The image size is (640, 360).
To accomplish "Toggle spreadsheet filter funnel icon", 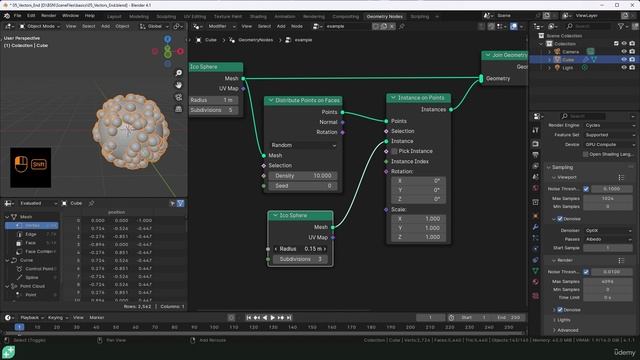I will pyautogui.click(x=180, y=203).
